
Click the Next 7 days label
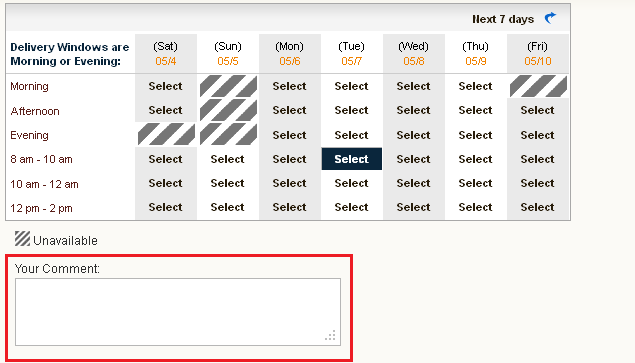(x=503, y=19)
